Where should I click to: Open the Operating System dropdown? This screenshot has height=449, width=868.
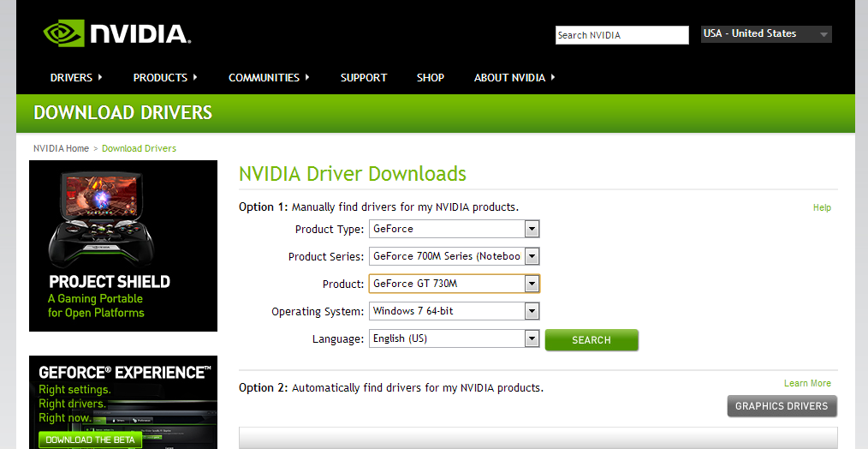pyautogui.click(x=454, y=311)
